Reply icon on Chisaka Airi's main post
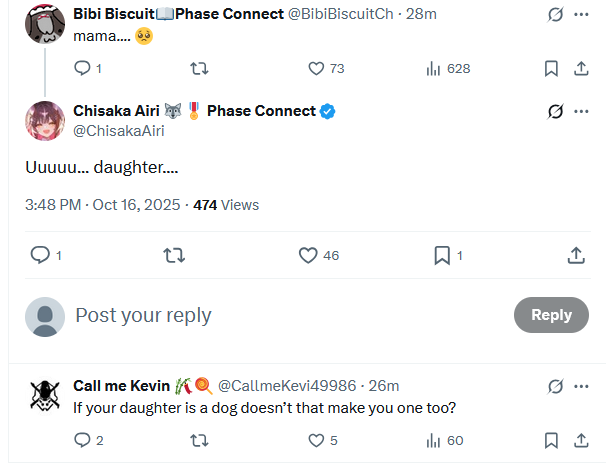The width and height of the screenshot is (606, 463). click(41, 255)
